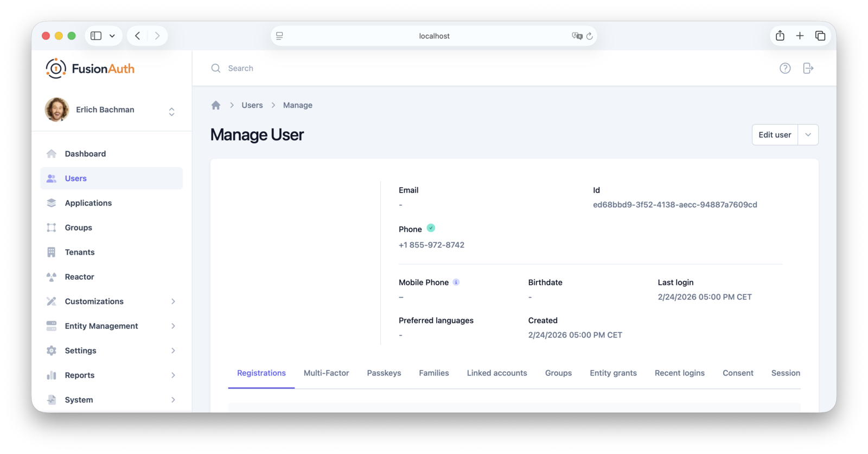This screenshot has width=868, height=454.
Task: Open a new browser tab
Action: pos(800,36)
